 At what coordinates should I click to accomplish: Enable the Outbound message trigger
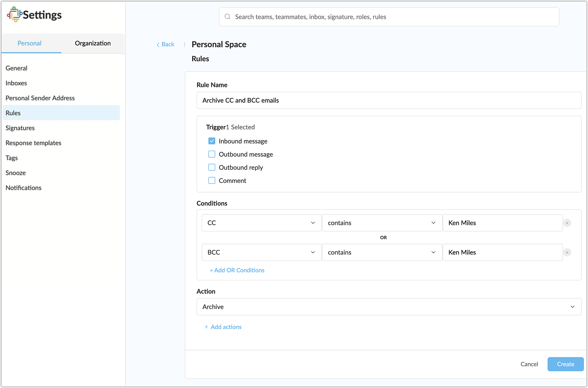212,154
